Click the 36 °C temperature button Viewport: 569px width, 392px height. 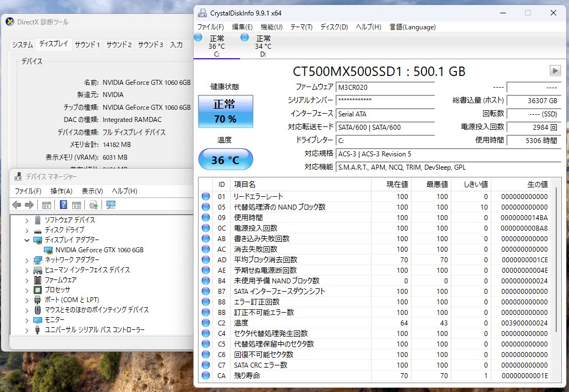pyautogui.click(x=225, y=159)
